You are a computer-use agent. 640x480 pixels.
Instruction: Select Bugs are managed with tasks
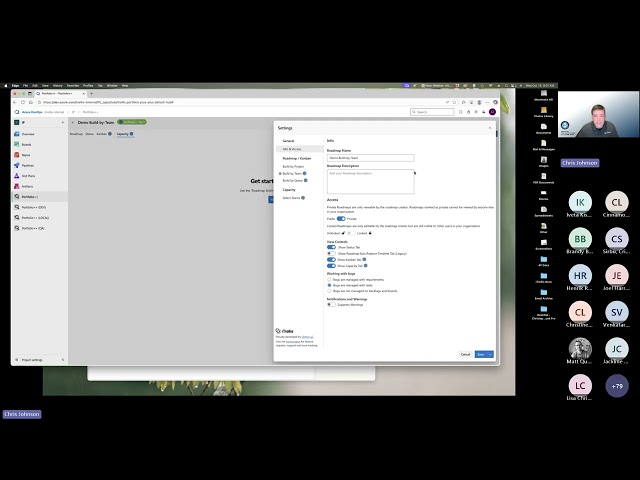329,285
